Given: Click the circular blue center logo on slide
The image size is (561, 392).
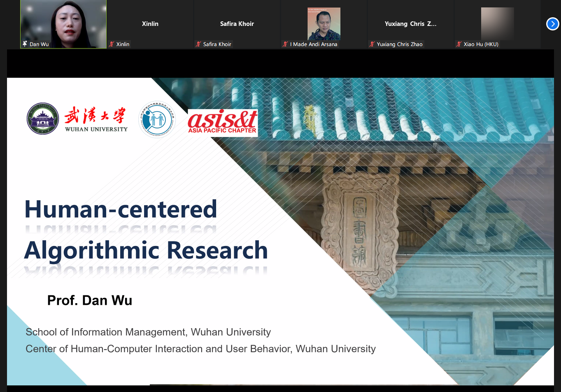Looking at the screenshot, I should [x=157, y=119].
